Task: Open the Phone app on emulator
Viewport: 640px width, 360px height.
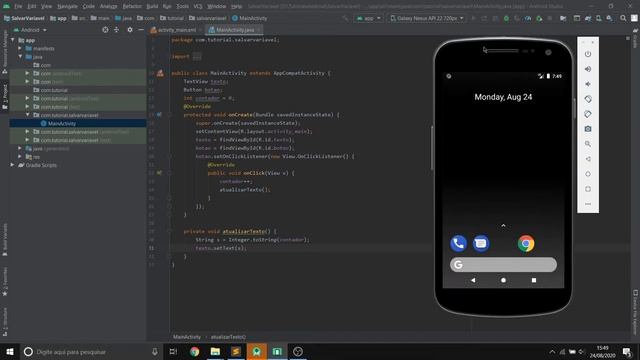Action: point(458,244)
